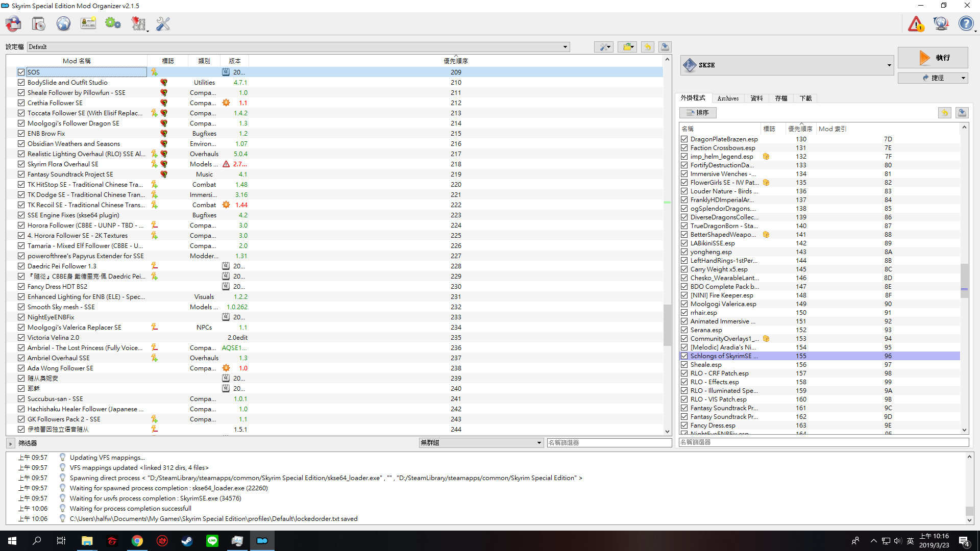Screen dimensions: 980x551
Task: Click the heart flag on BodySlide row
Action: (x=164, y=83)
